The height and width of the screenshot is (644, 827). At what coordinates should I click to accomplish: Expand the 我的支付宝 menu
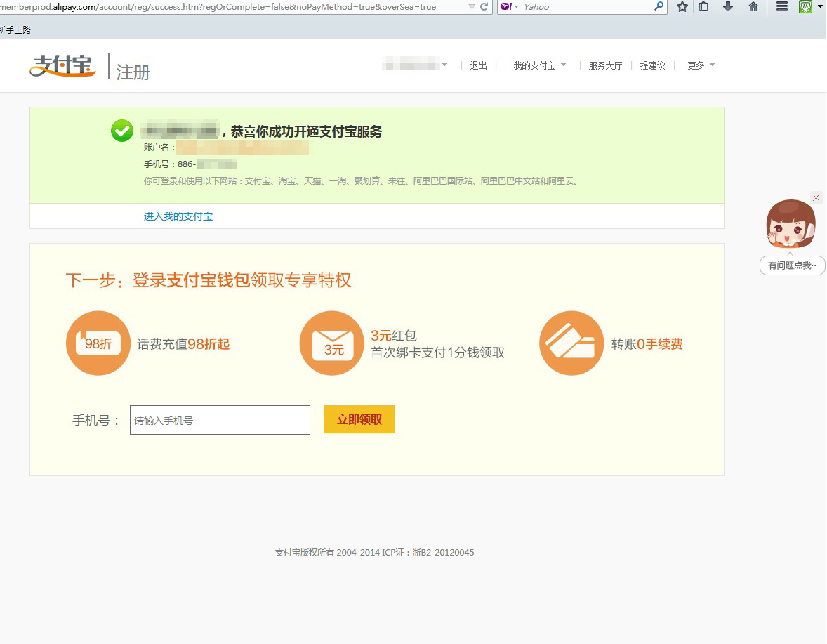(540, 65)
